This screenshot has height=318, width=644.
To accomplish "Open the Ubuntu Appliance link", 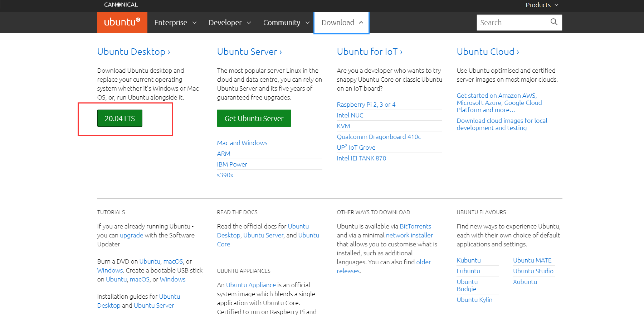I will pos(251,285).
